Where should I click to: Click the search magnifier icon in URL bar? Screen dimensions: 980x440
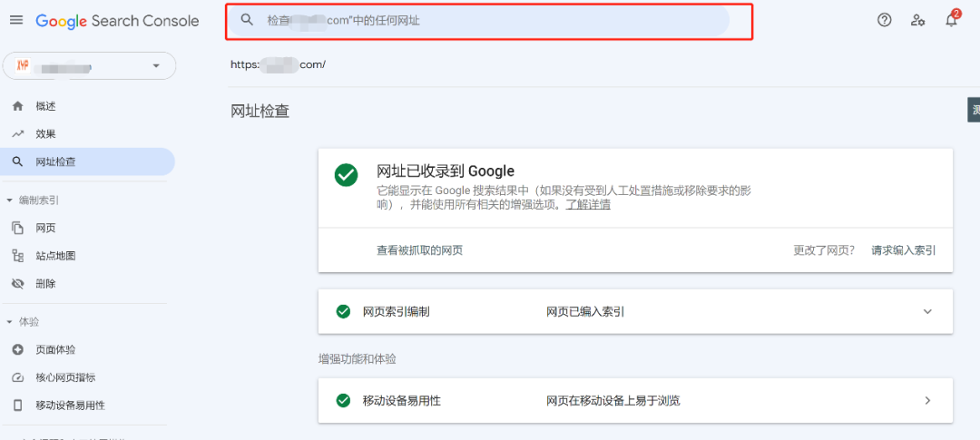pos(247,20)
